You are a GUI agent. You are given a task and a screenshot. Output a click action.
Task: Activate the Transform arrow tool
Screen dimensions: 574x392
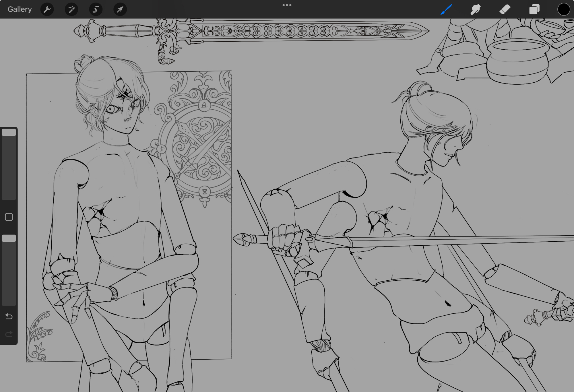tap(120, 9)
